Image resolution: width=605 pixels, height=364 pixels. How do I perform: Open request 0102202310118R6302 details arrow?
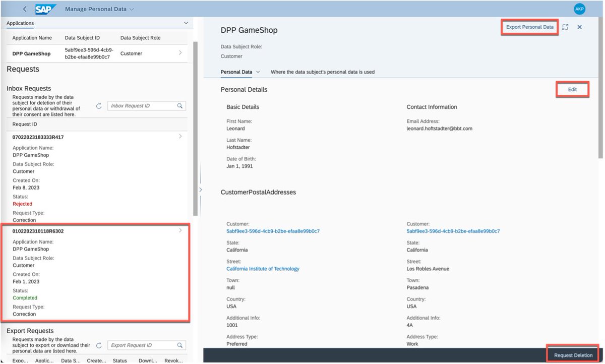click(180, 231)
